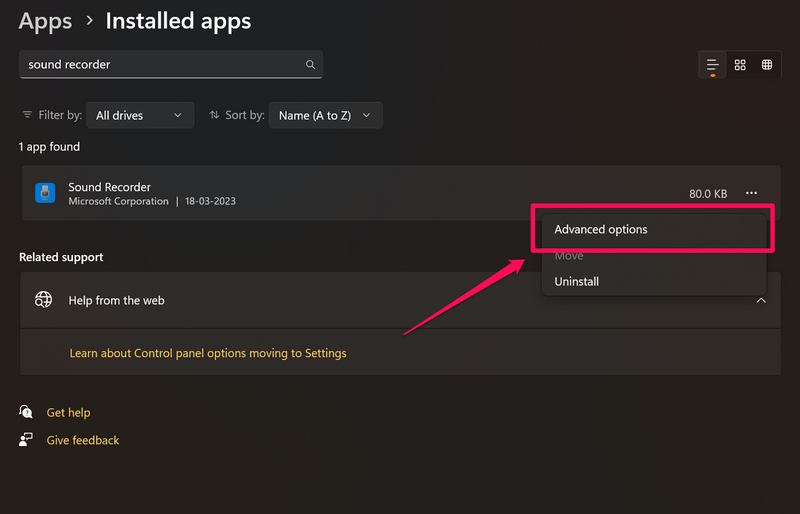Click the Give feedback icon
Image resolution: width=800 pixels, height=514 pixels.
(27, 440)
